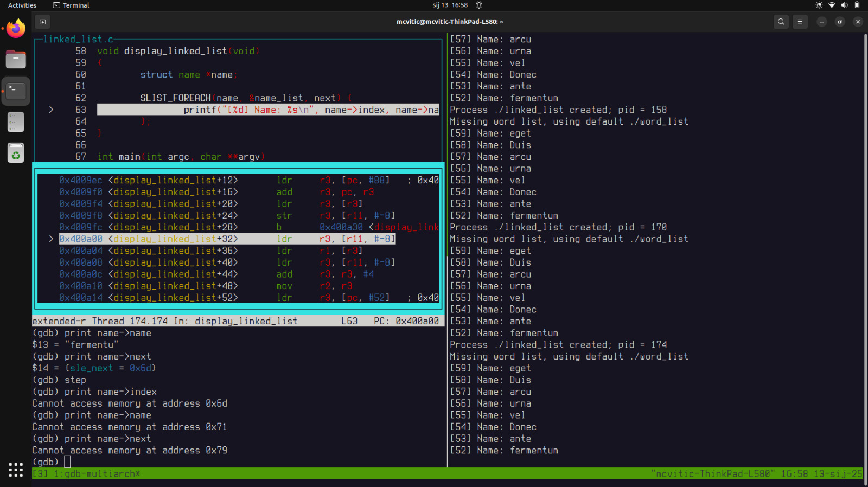Click 'Process ./linked_list created; pid = 158'
868x487 pixels.
click(x=558, y=110)
